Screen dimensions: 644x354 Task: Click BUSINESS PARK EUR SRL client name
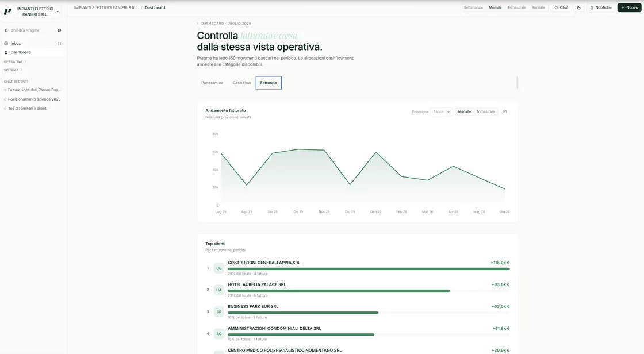click(x=253, y=306)
